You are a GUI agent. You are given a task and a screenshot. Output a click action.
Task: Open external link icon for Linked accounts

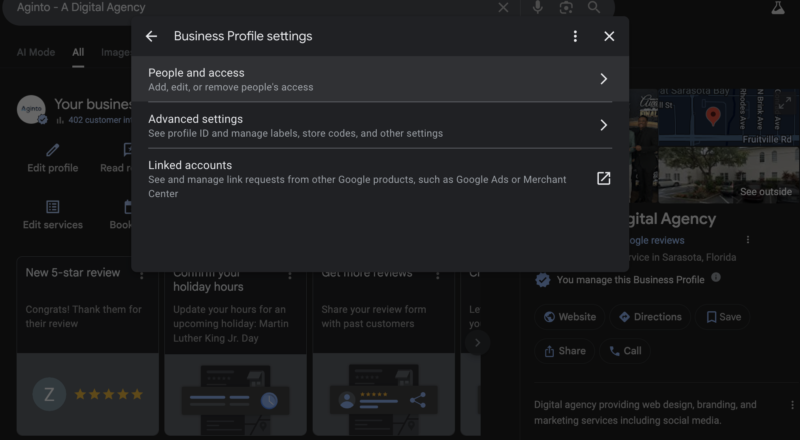click(603, 179)
